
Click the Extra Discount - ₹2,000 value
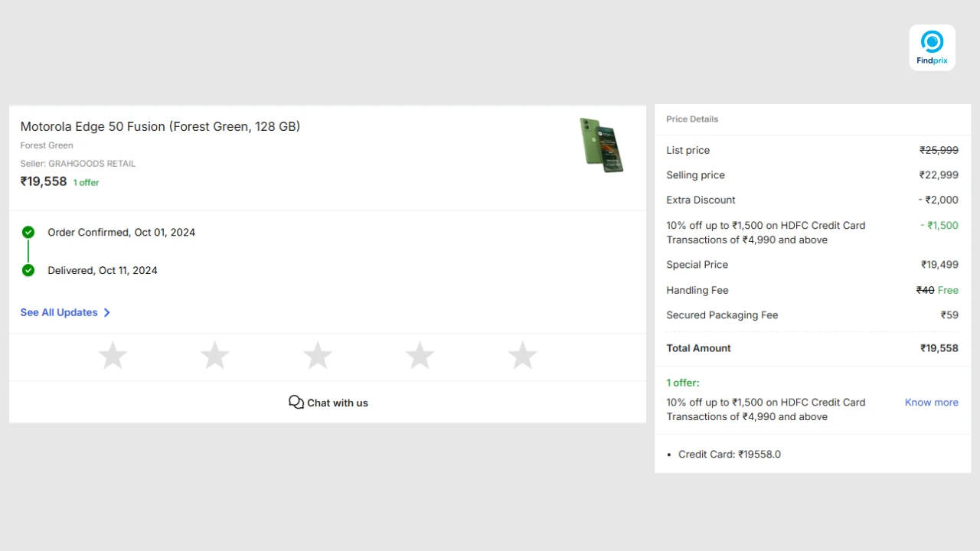point(939,201)
